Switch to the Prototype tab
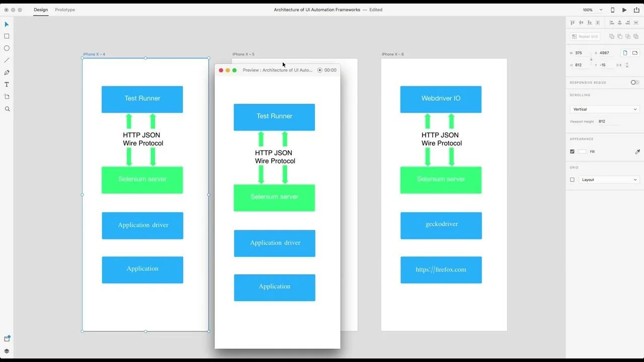This screenshot has height=362, width=644. click(65, 10)
